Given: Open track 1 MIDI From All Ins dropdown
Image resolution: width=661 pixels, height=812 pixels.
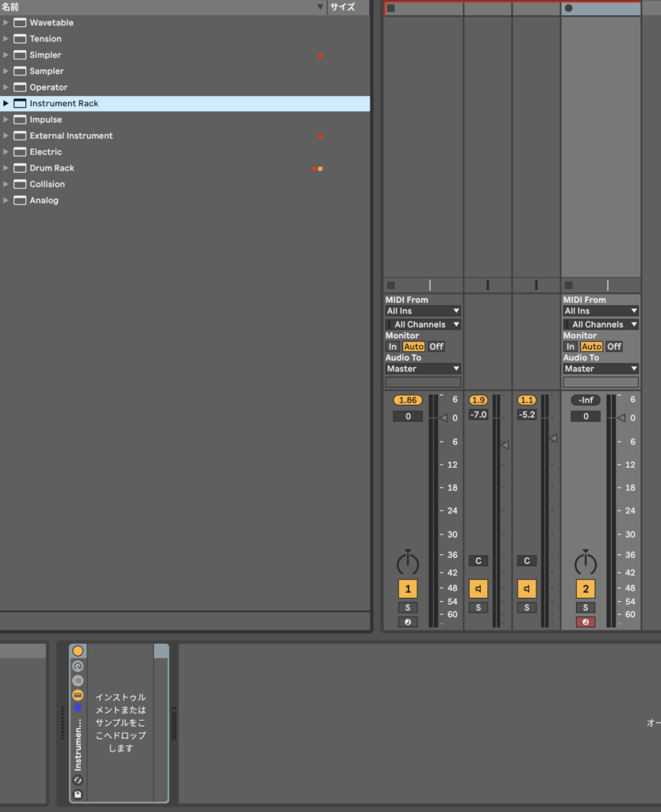Looking at the screenshot, I should point(422,311).
